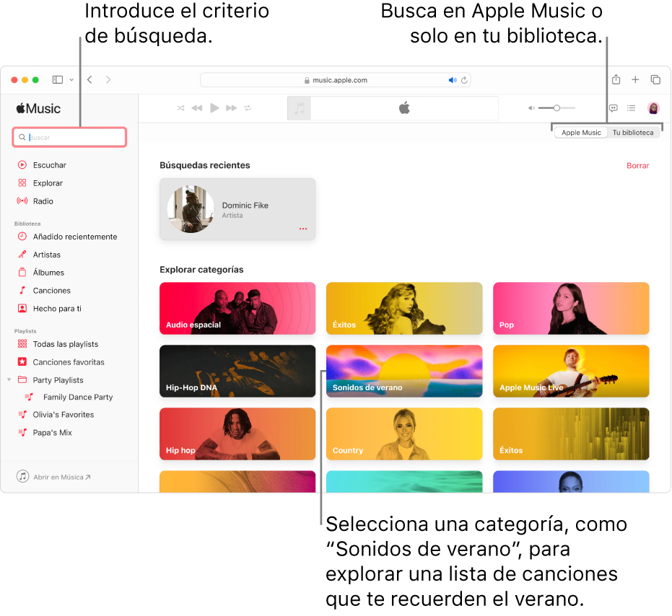Clear recent searches with Borrar

pos(638,165)
